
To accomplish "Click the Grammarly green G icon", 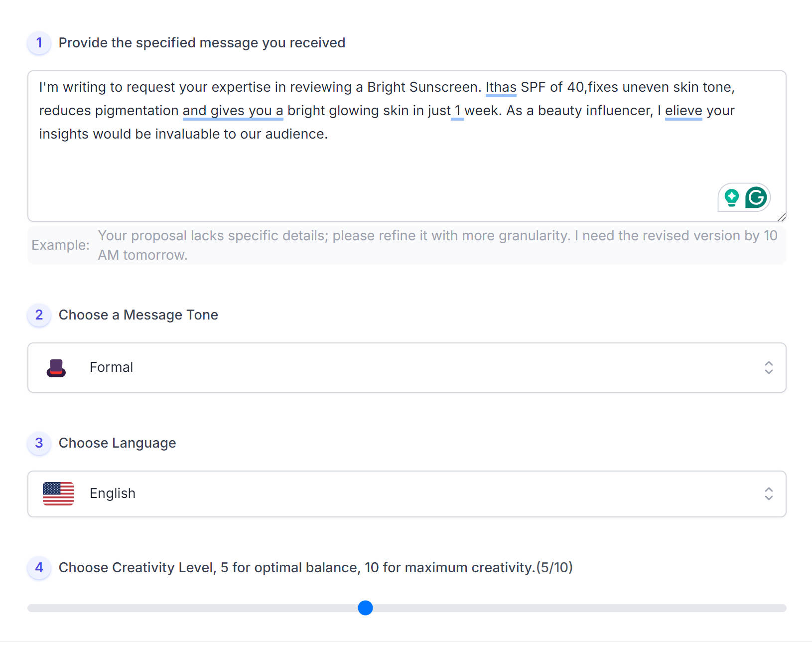I will coord(756,197).
